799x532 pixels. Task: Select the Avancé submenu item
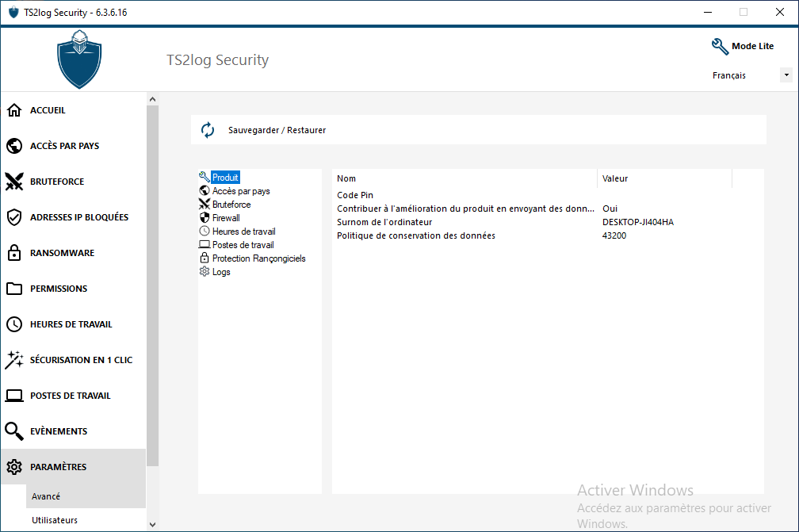pyautogui.click(x=86, y=496)
